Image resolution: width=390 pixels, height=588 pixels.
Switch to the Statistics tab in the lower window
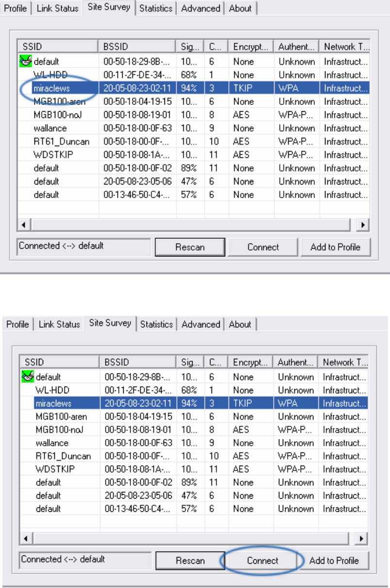tap(157, 324)
